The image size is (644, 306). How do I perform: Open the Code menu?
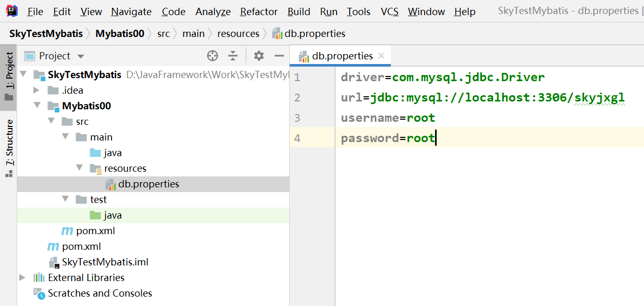[174, 11]
